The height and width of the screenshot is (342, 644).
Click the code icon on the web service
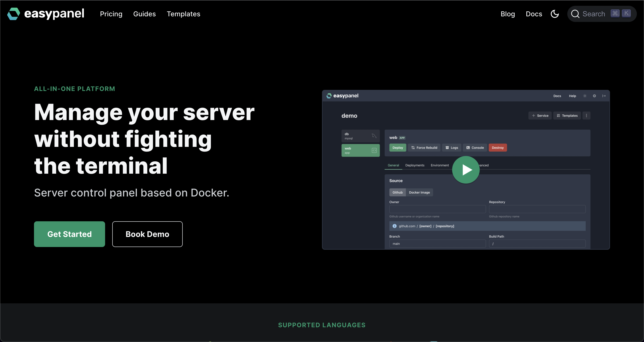point(374,150)
